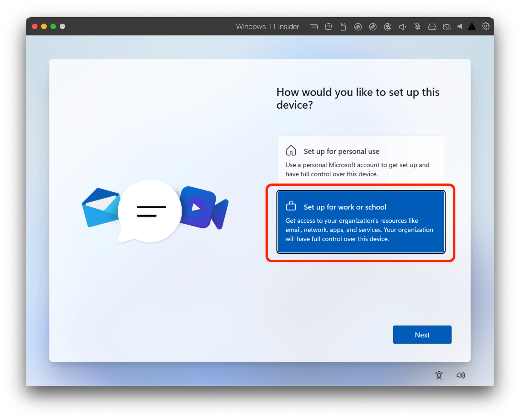Open the network globe icon
The height and width of the screenshot is (420, 520).
(x=387, y=27)
